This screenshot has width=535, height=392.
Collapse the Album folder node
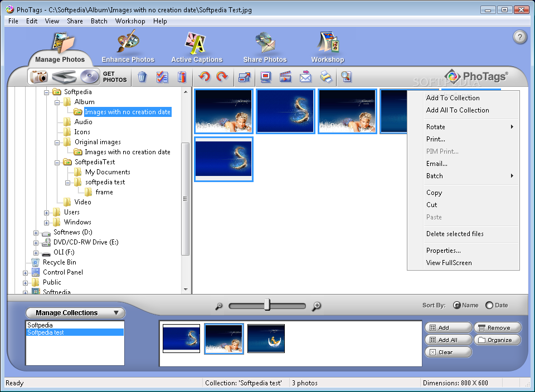pyautogui.click(x=57, y=102)
